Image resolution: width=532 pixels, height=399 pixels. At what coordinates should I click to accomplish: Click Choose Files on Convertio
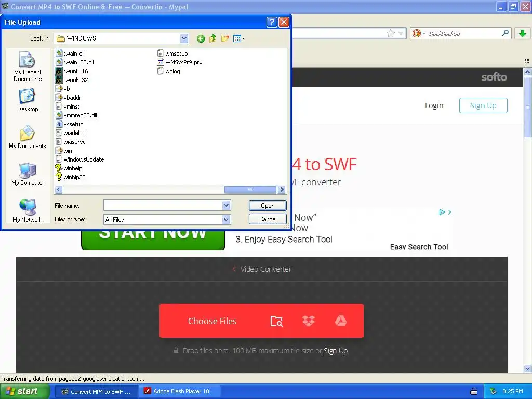(x=212, y=321)
